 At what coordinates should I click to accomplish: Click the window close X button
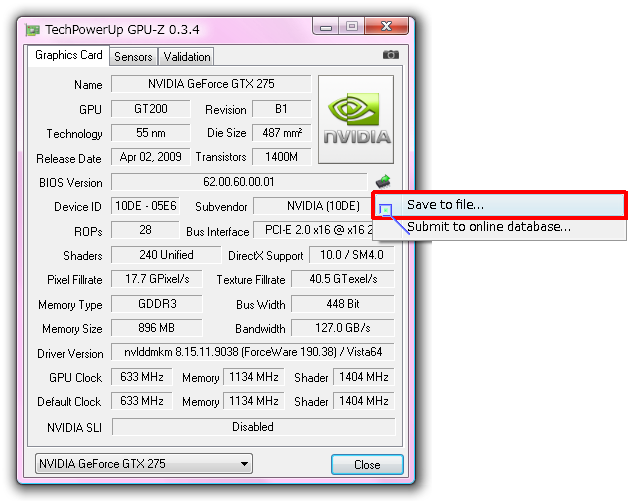point(386,27)
